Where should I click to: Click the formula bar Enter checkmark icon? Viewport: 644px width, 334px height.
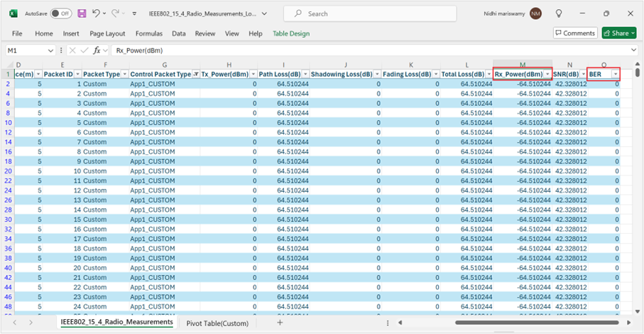click(x=84, y=51)
